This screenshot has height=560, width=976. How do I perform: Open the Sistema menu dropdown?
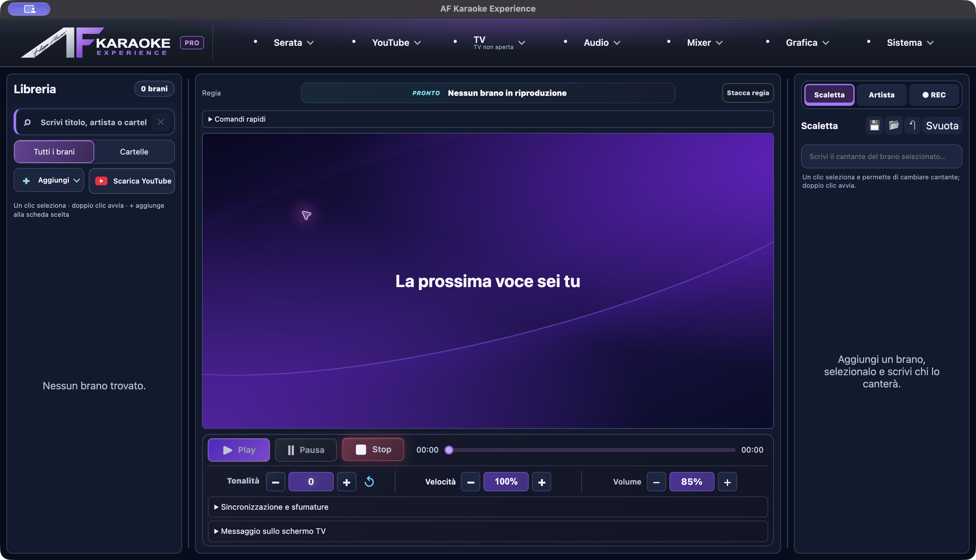[910, 43]
